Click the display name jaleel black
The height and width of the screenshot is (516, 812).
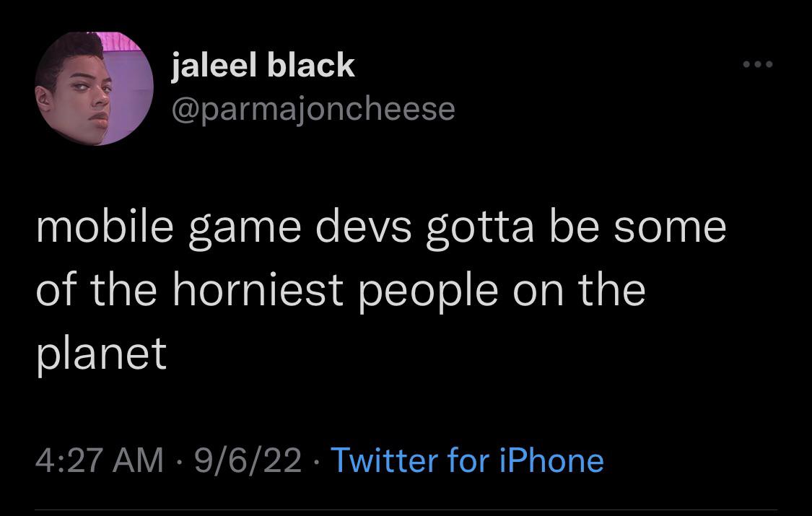point(263,64)
